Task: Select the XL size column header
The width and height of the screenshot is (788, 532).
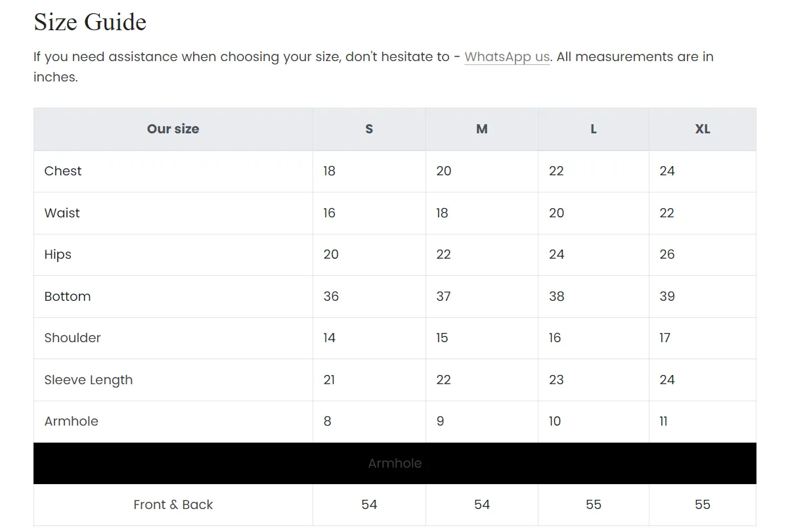Action: tap(703, 129)
